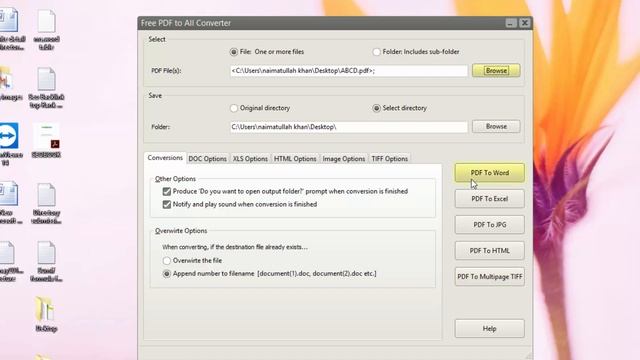Open the HTML Options tab
Image resolution: width=640 pixels, height=360 pixels.
[295, 159]
